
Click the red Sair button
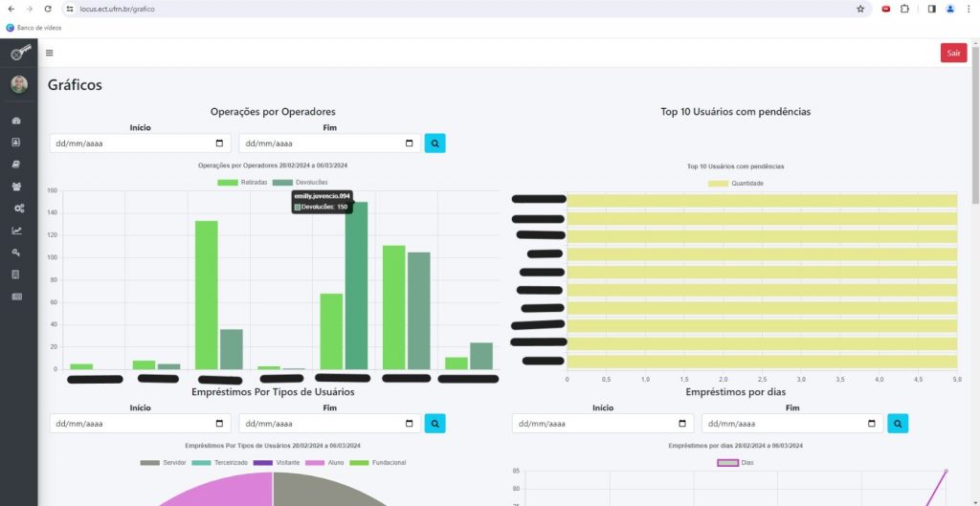pyautogui.click(x=953, y=53)
